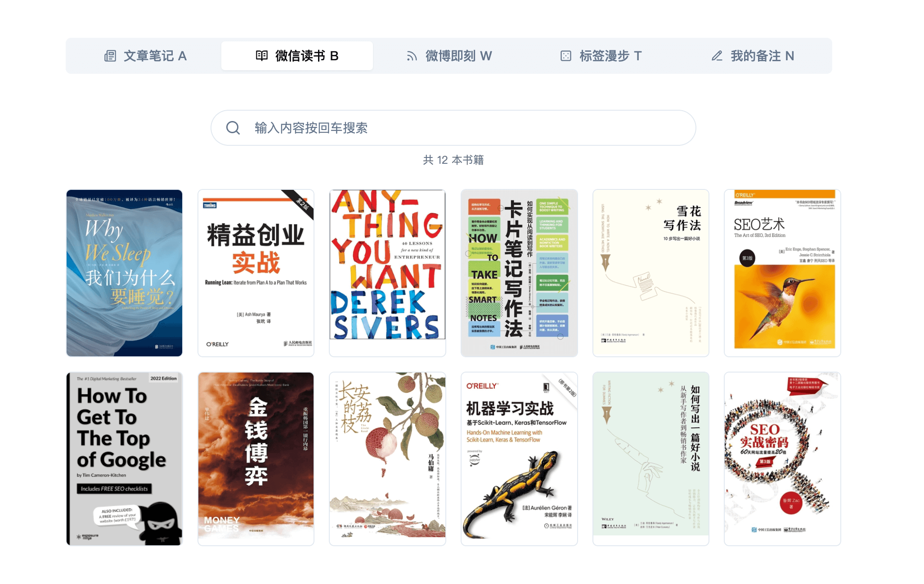Open the SEO艺术 book cover
The image size is (924, 584).
pos(782,273)
